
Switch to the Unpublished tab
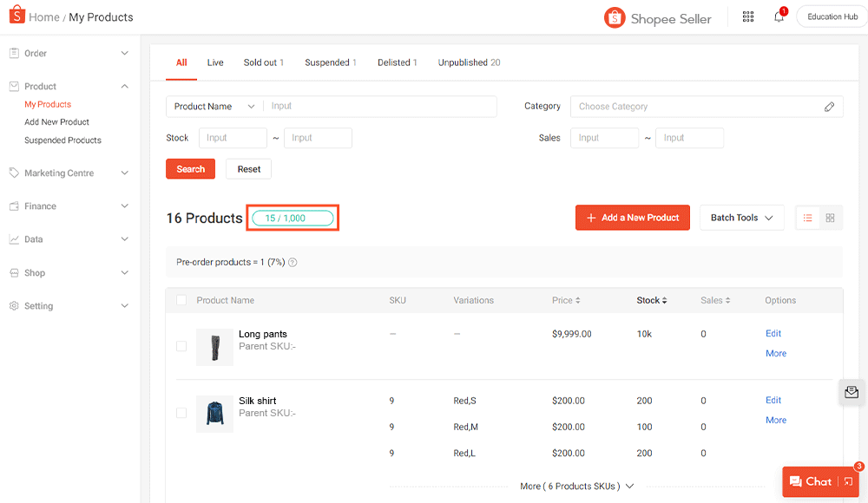469,62
